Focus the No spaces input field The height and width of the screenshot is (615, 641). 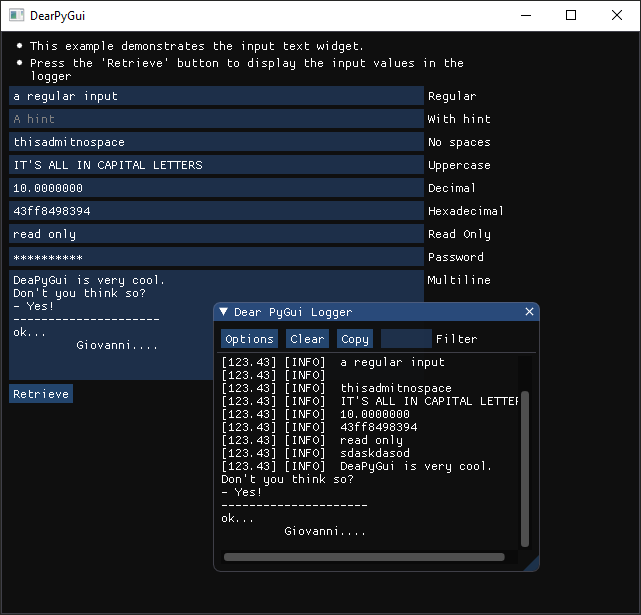[216, 142]
